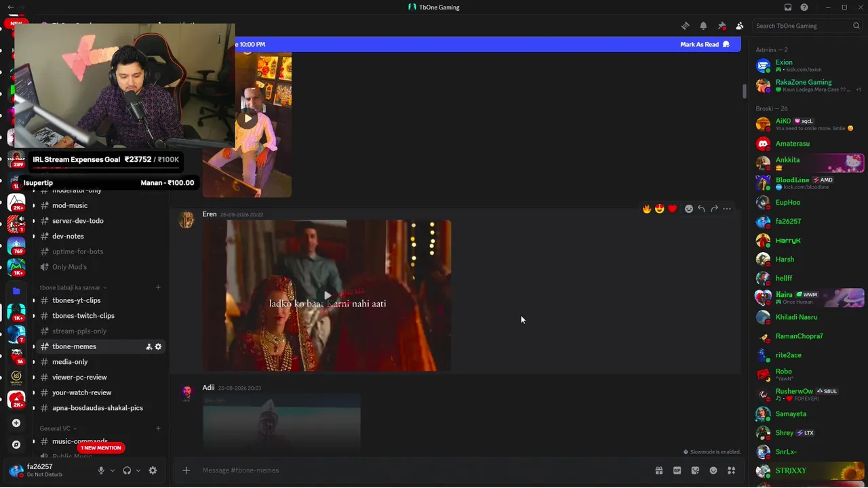This screenshot has width=868, height=488.
Task: Open the attachment plus button
Action: pyautogui.click(x=186, y=470)
